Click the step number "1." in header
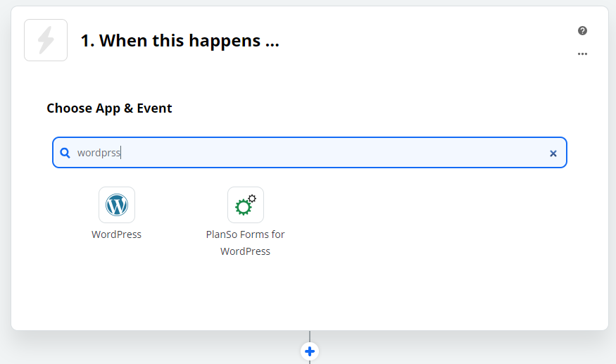Viewport: 616px width, 364px height. coord(87,41)
